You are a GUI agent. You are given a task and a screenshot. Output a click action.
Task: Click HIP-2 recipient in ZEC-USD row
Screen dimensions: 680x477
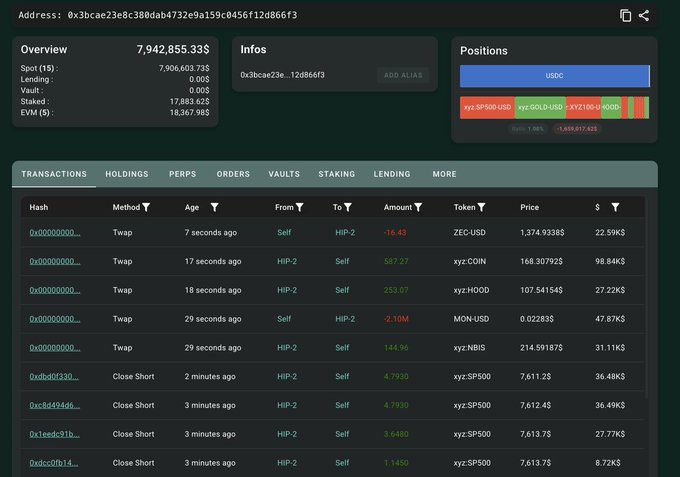click(x=345, y=232)
